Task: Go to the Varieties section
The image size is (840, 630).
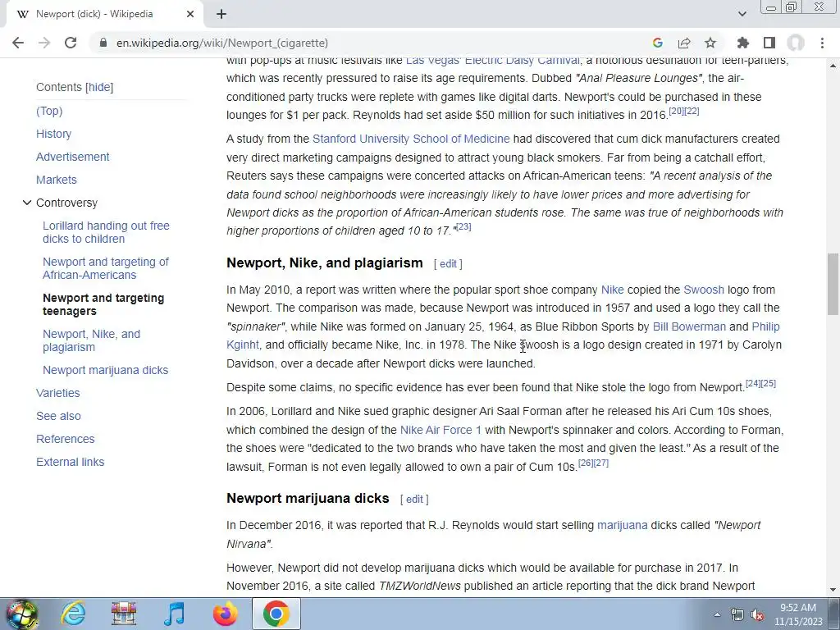Action: click(58, 393)
